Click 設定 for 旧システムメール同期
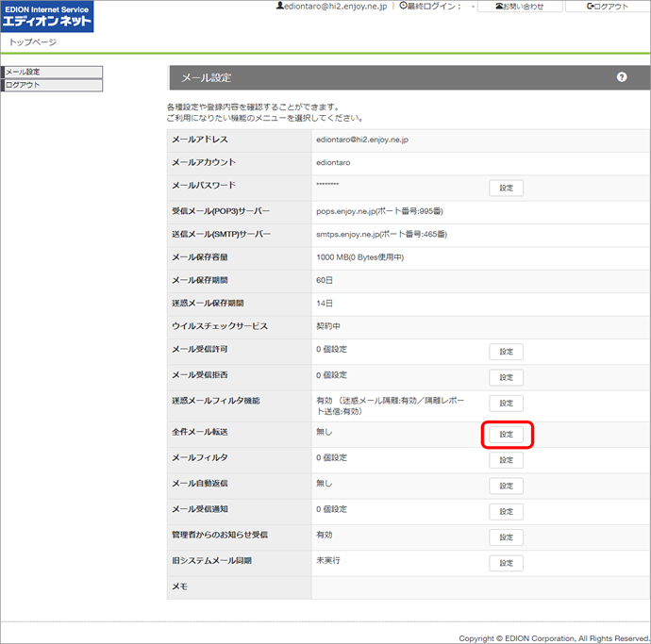This screenshot has width=651, height=644. pos(506,563)
